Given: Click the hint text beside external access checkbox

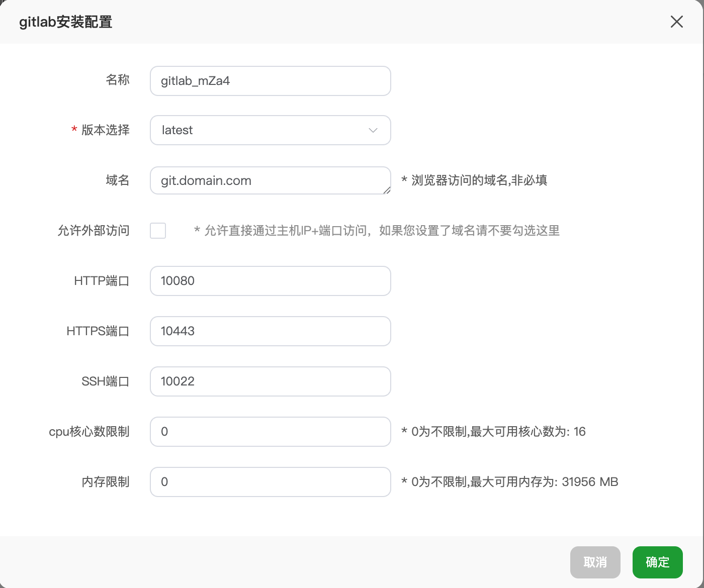Looking at the screenshot, I should click(x=377, y=231).
